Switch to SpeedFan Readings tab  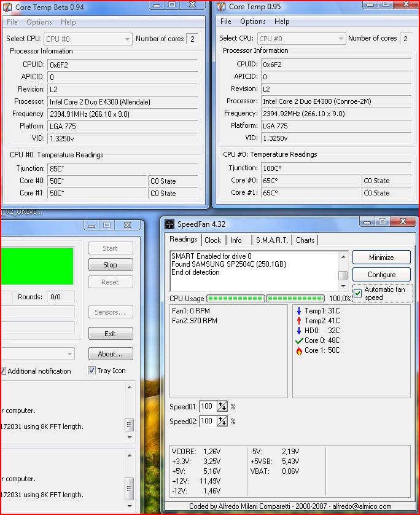[184, 239]
